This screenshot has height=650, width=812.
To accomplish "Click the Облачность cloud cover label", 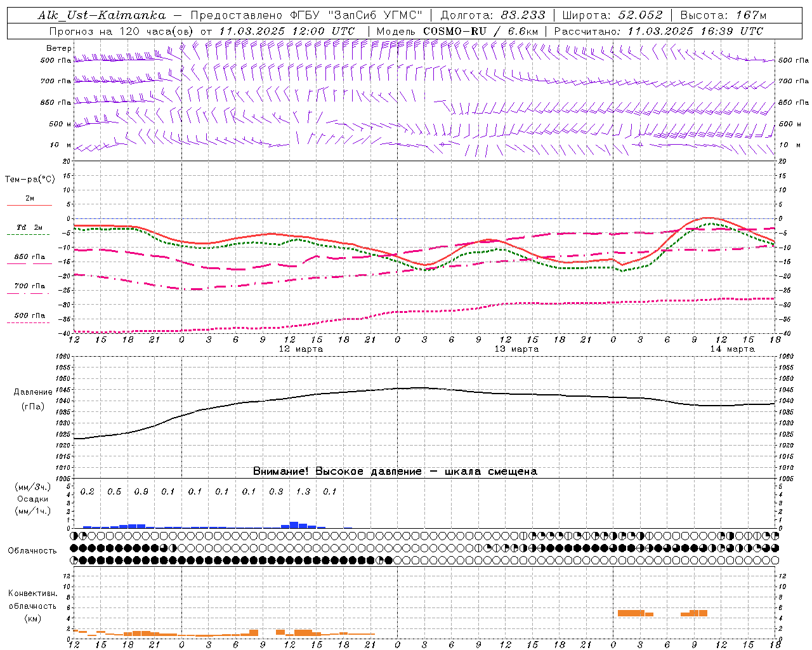I will [32, 550].
